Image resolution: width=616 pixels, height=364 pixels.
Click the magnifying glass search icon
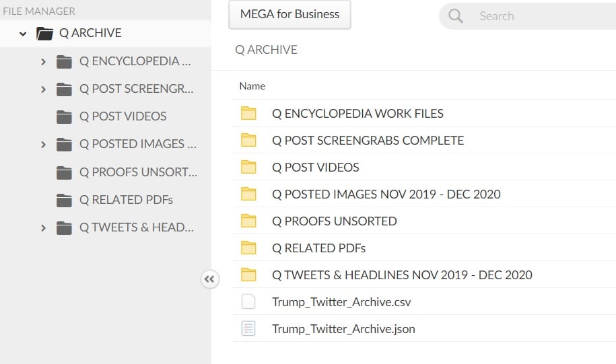456,16
